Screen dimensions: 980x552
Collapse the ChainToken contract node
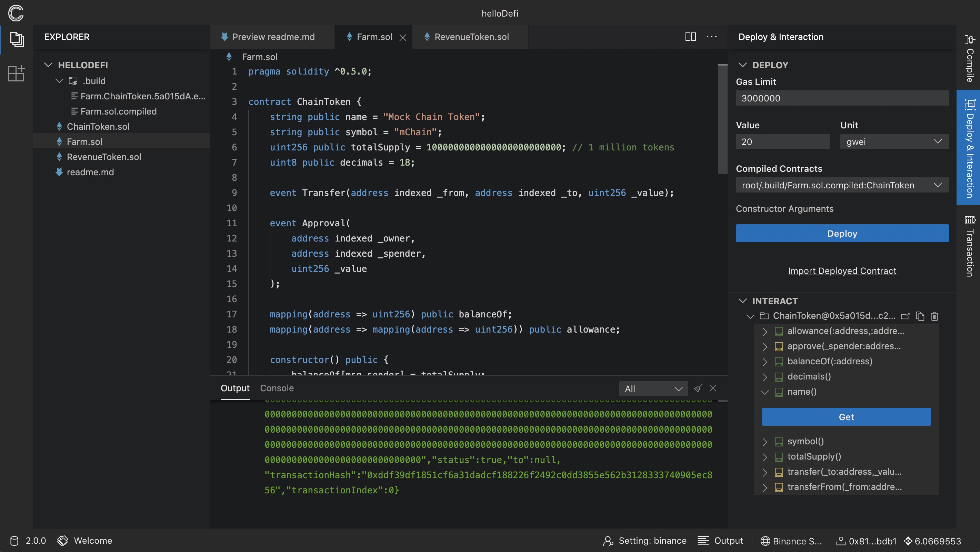[x=750, y=316]
